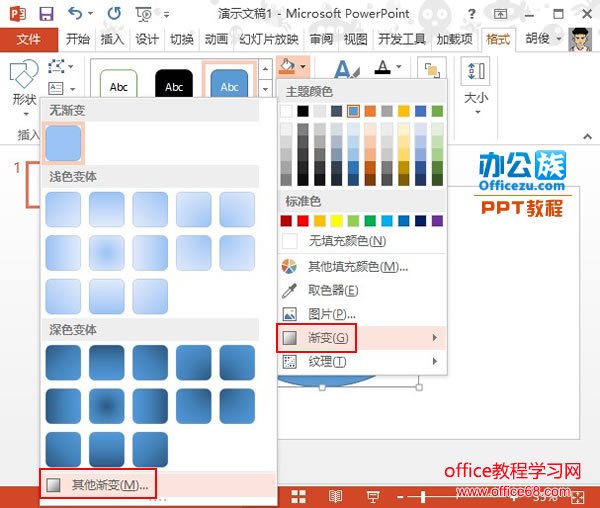This screenshot has height=508, width=600.
Task: Apply blue filled Abc shape style
Action: (x=229, y=81)
